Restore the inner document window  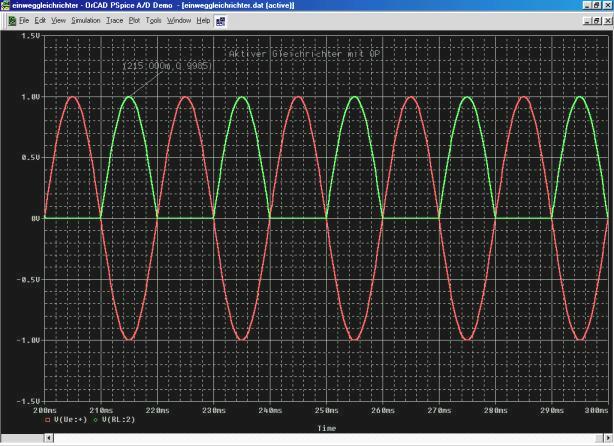pyautogui.click(x=596, y=21)
